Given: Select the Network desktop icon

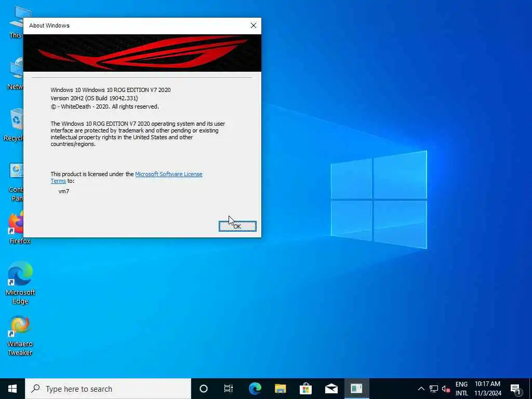Looking at the screenshot, I should click(x=16, y=73).
